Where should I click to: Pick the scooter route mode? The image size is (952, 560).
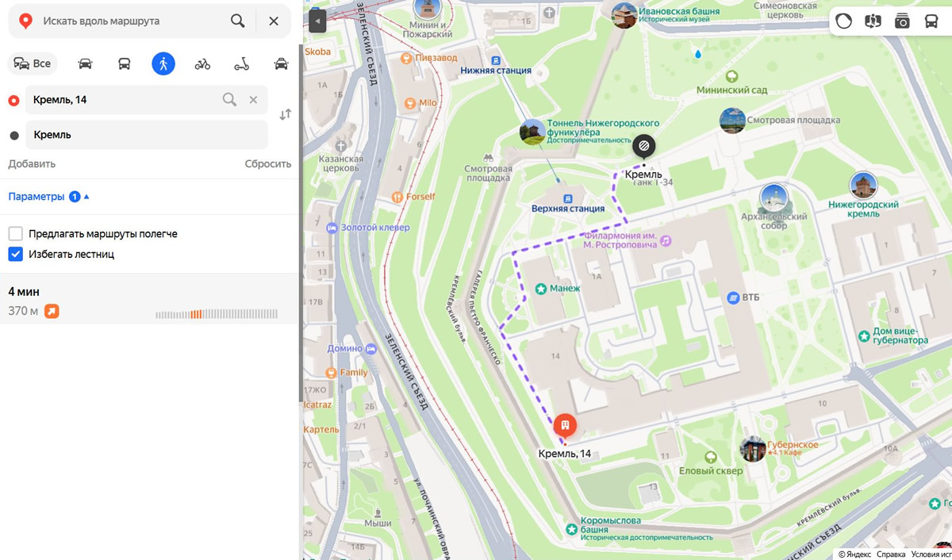point(241,63)
